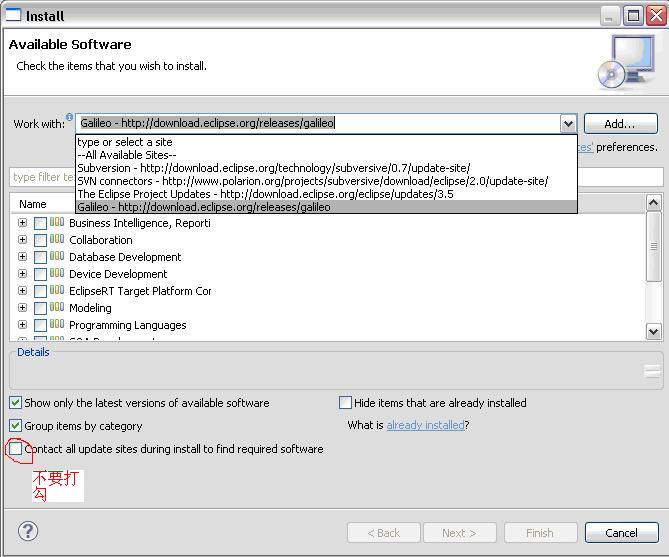This screenshot has height=557, width=669.
Task: Click the Modeling category icon
Action: coord(57,307)
